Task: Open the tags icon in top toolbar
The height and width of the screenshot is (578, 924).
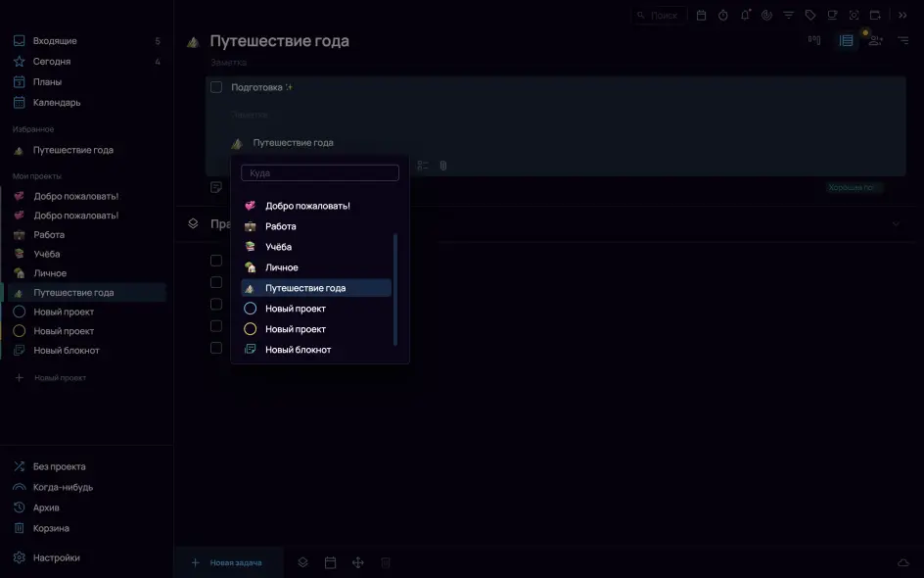Action: point(810,15)
